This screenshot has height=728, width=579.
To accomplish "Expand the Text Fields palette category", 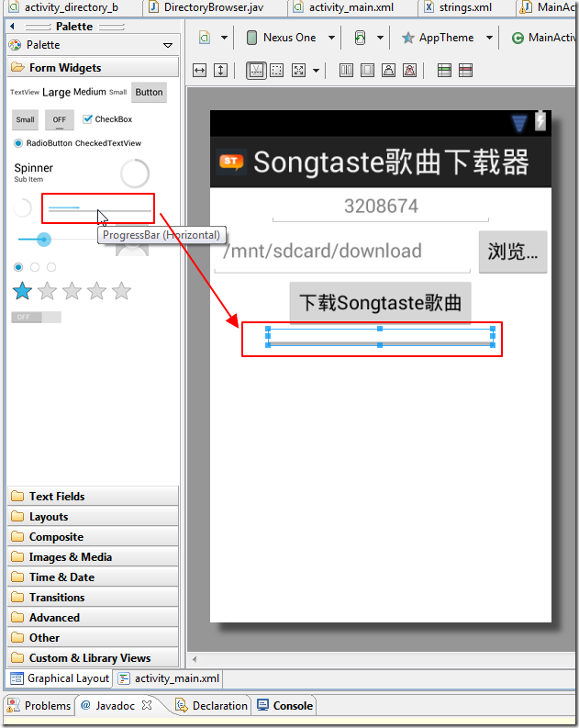I will point(94,497).
